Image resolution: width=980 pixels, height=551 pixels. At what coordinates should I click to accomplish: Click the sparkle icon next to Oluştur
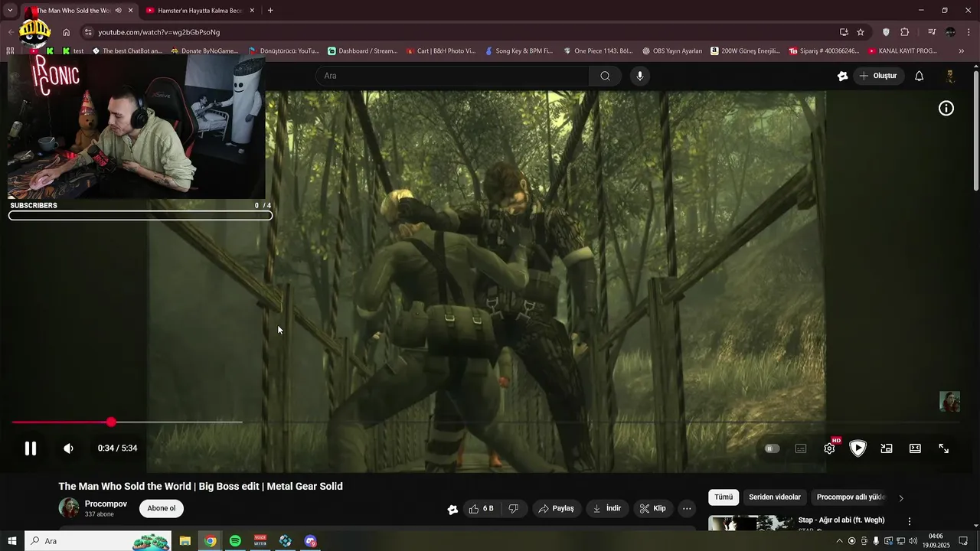click(842, 76)
